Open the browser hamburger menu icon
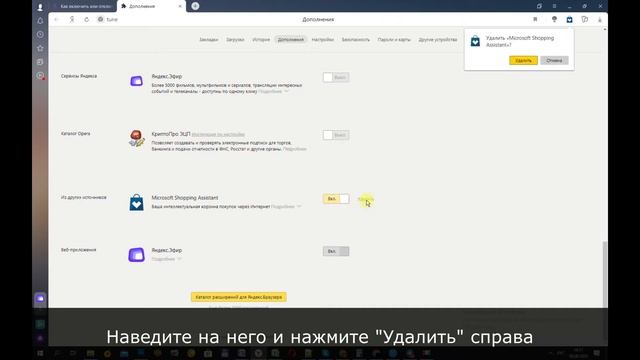Image resolution: width=640 pixels, height=360 pixels. (554, 6)
